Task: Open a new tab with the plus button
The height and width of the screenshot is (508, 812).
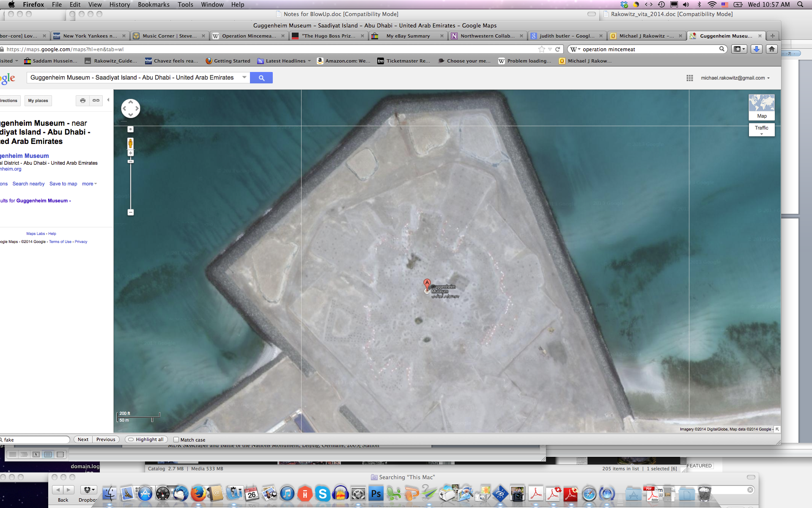Action: point(772,36)
